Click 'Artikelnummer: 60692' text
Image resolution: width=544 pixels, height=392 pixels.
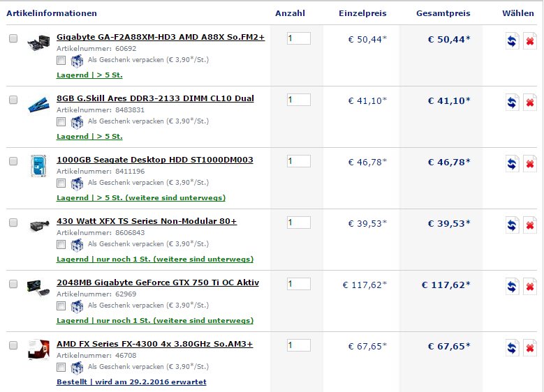[x=96, y=49]
